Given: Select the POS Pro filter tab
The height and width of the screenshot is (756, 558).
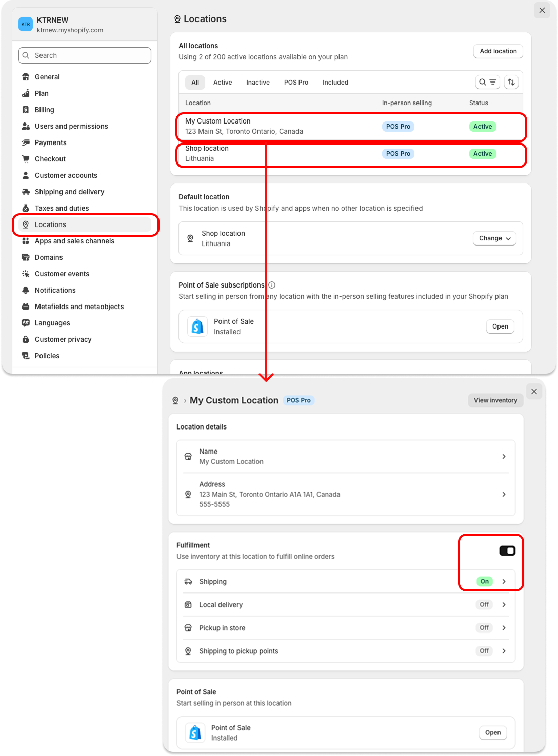Looking at the screenshot, I should click(x=296, y=83).
